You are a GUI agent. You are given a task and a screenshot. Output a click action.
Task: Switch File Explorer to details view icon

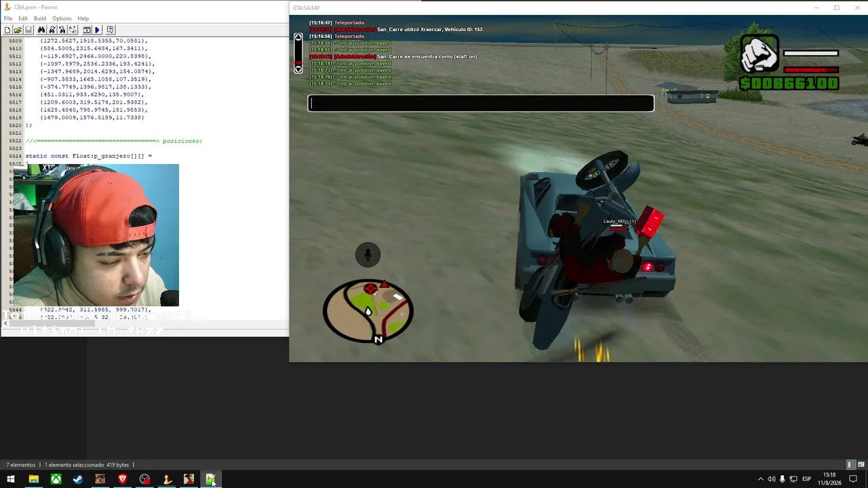[x=850, y=465]
